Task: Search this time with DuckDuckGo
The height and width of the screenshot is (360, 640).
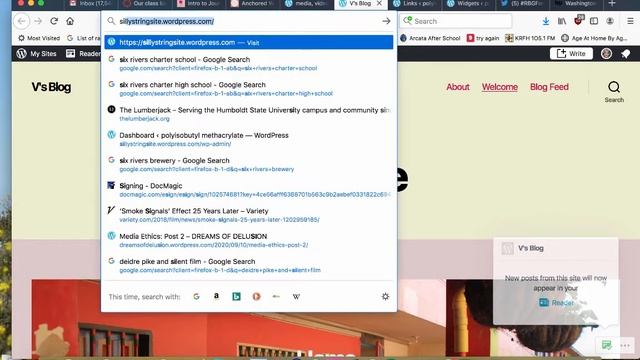Action: [x=256, y=297]
